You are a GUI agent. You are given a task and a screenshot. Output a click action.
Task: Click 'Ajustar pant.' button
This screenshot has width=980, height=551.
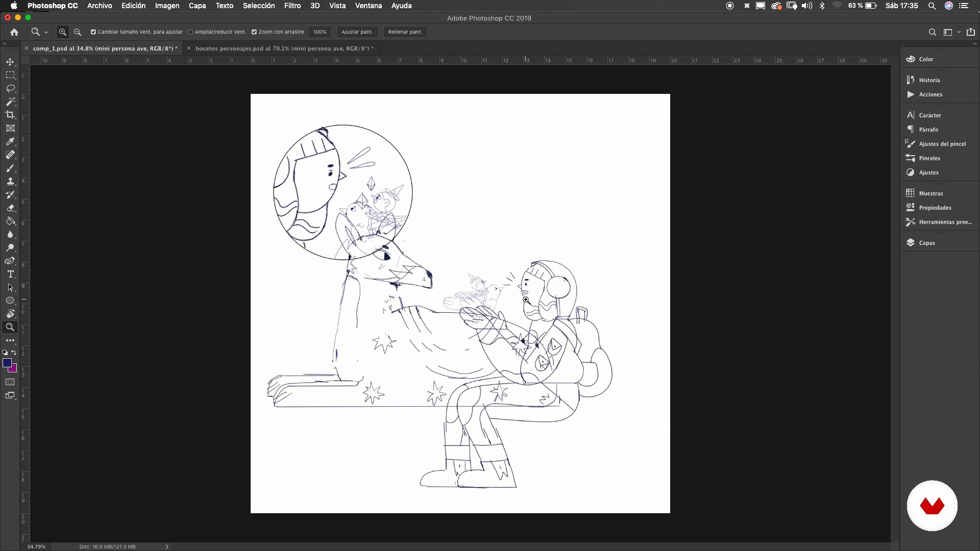tap(357, 32)
